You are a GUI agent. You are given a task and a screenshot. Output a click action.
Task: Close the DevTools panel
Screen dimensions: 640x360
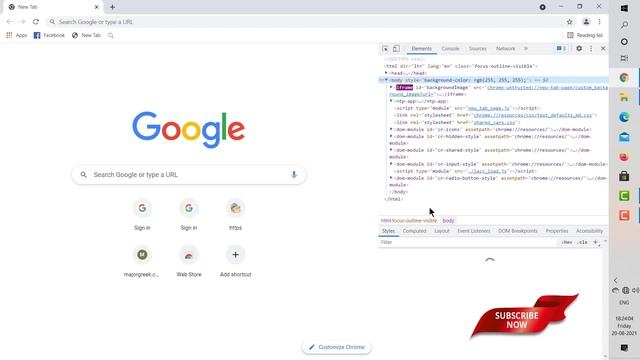click(603, 49)
